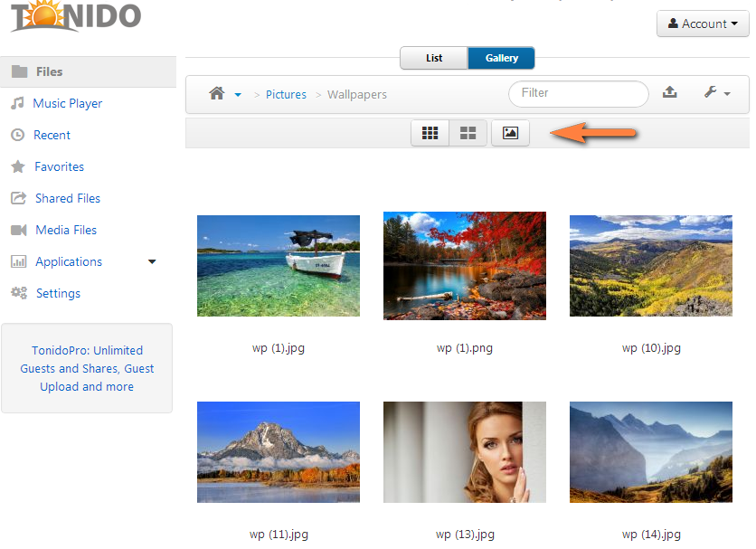The image size is (756, 549).
Task: Go to home folder icon
Action: (216, 93)
